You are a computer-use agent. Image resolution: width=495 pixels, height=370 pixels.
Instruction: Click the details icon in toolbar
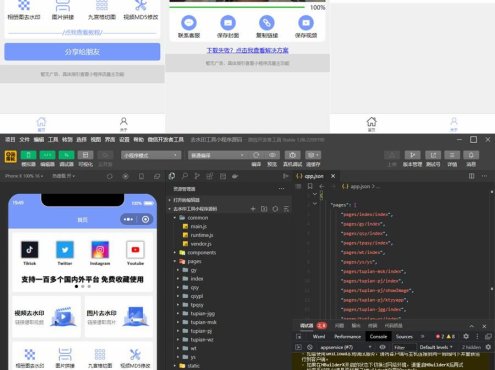click(x=452, y=155)
